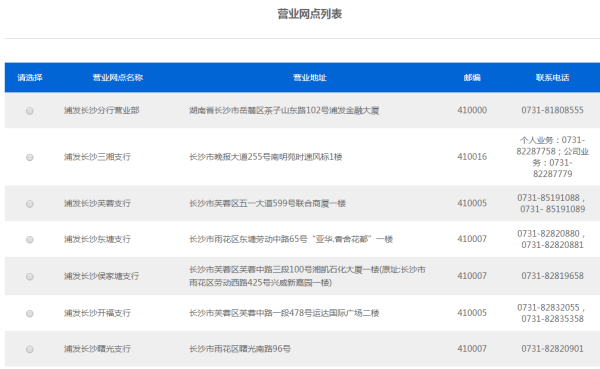The width and height of the screenshot is (600, 369).
Task: Click phone number 0731-81808555
Action: click(552, 110)
